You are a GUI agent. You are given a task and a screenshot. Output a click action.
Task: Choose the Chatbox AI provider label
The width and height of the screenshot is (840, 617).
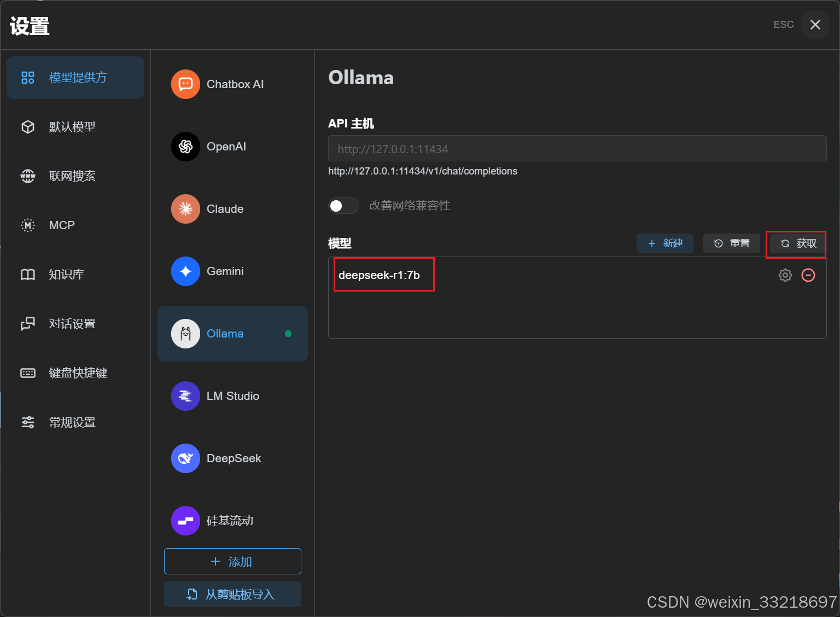(235, 84)
